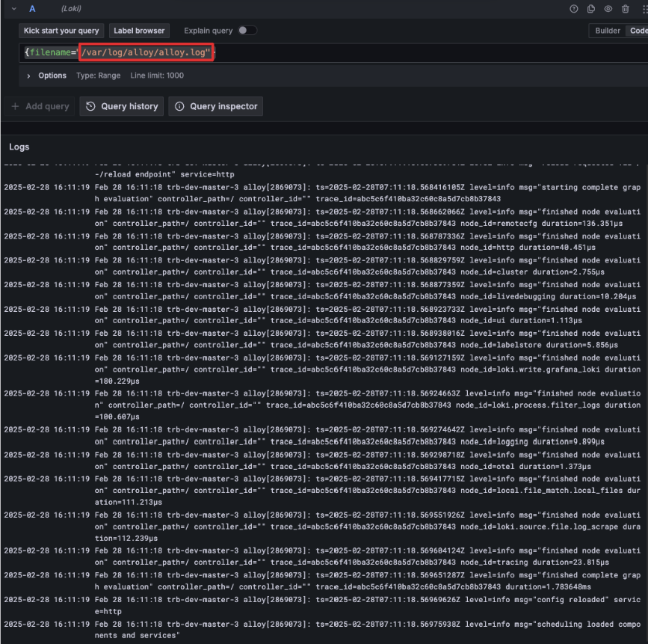Click Line limit: 1000 text
The image size is (648, 644).
[157, 76]
